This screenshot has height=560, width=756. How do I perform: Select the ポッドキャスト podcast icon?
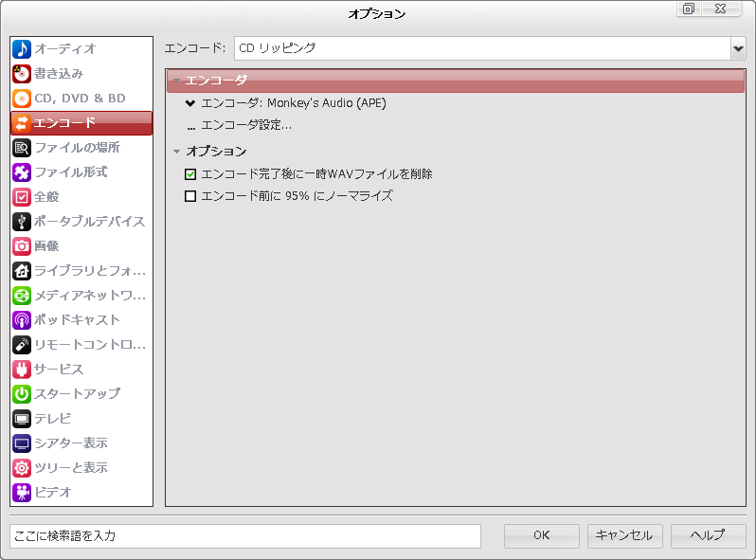pyautogui.click(x=22, y=319)
